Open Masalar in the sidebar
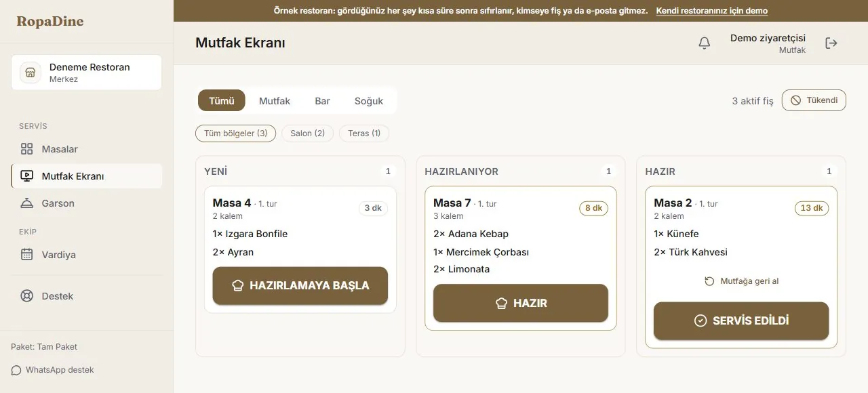868x393 pixels. click(x=86, y=149)
